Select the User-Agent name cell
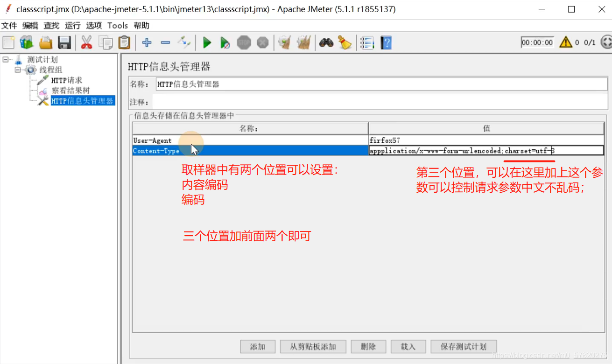612x364 pixels. (250, 140)
